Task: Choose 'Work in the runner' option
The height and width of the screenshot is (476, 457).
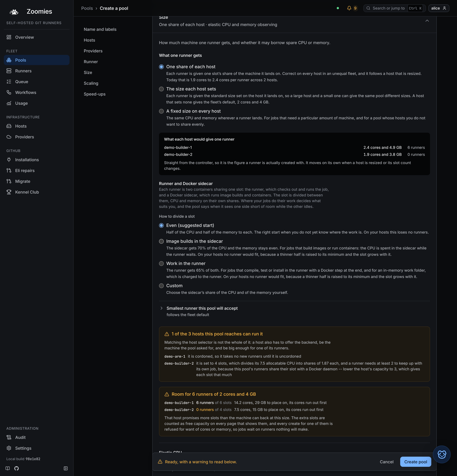Action: 161,264
